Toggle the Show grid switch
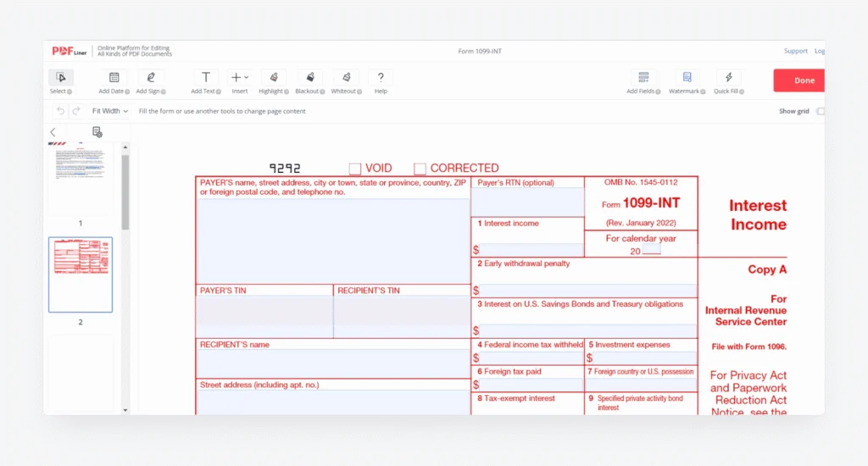Screen dimensions: 868x466 820,111
